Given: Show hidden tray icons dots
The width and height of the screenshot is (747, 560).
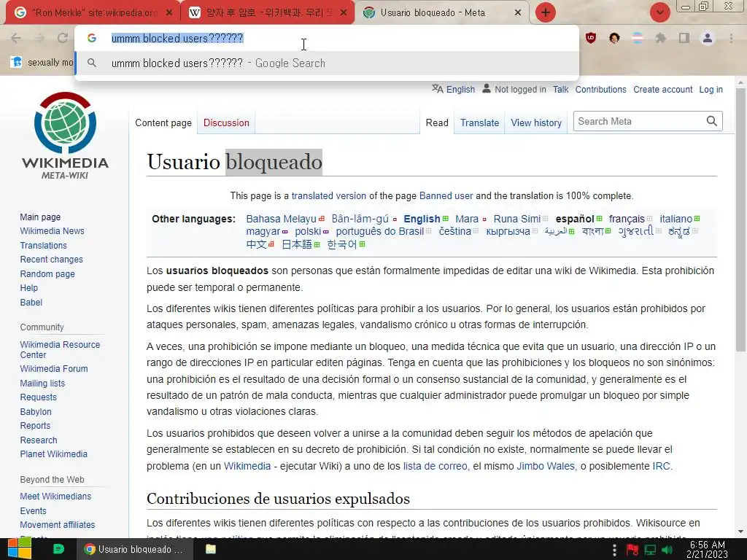Looking at the screenshot, I should pyautogui.click(x=614, y=550).
